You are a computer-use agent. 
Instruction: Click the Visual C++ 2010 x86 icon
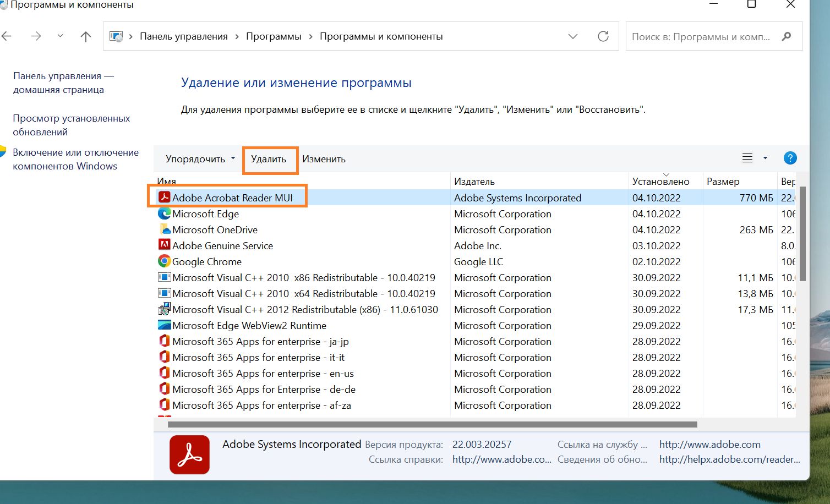pos(164,277)
